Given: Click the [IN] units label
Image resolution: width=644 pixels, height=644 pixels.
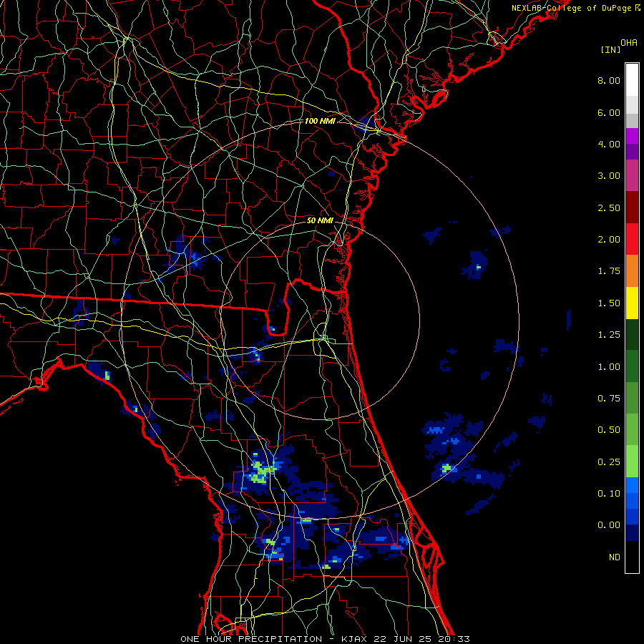Looking at the screenshot, I should pyautogui.click(x=611, y=49).
